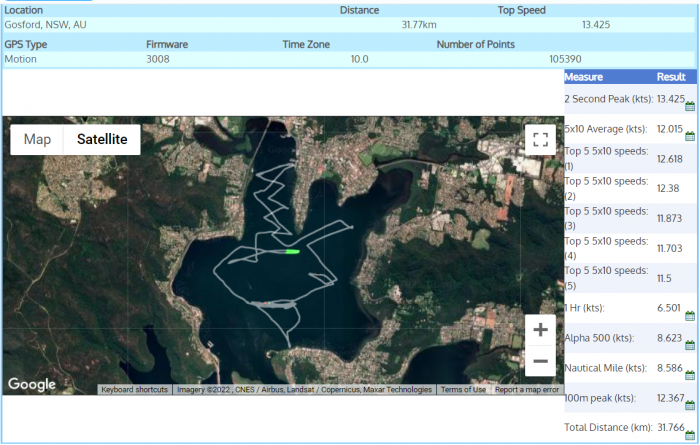The width and height of the screenshot is (700, 445).
Task: Toggle the map fullscreen view icon
Action: point(540,140)
